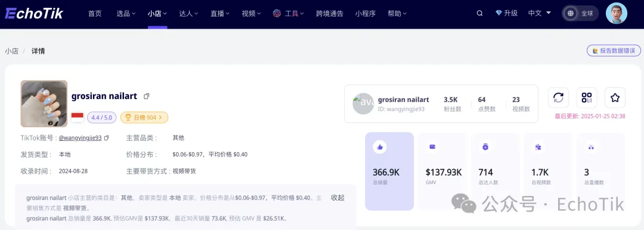Open the shop nail art thumbnail
Screen dimensions: 644x230
[x=44, y=104]
